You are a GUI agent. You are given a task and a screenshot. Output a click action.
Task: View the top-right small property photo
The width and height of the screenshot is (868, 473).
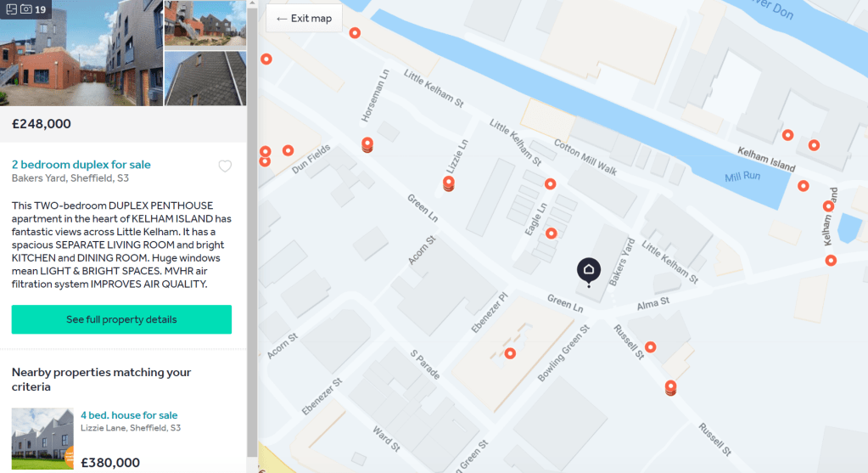[204, 24]
